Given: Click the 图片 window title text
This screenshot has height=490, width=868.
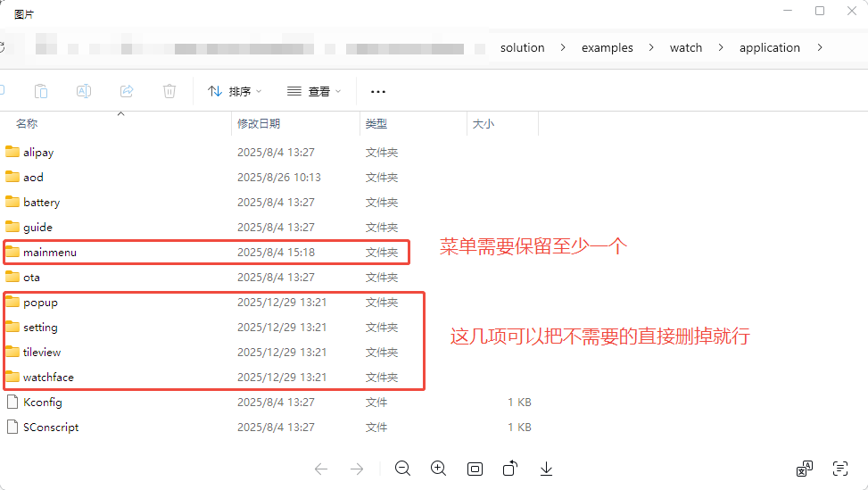Looking at the screenshot, I should [x=24, y=14].
